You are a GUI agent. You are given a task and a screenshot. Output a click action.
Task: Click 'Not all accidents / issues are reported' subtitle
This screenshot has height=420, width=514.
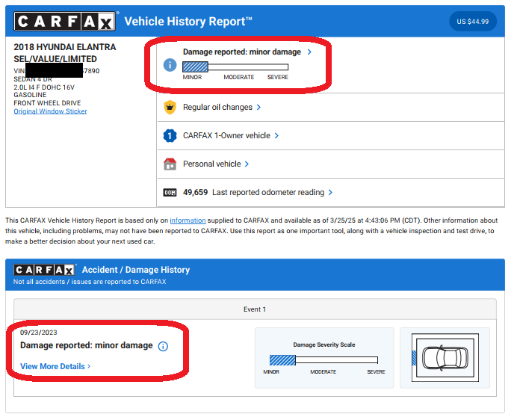coord(90,282)
